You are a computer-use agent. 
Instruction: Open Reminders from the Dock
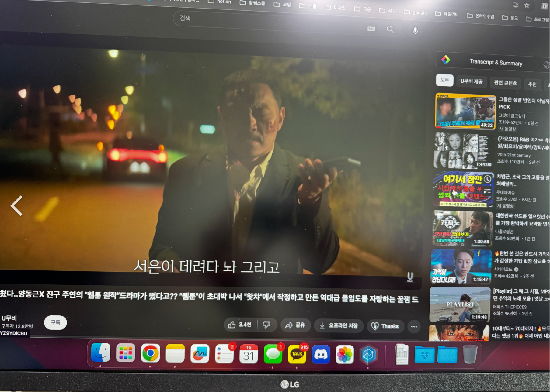point(224,354)
